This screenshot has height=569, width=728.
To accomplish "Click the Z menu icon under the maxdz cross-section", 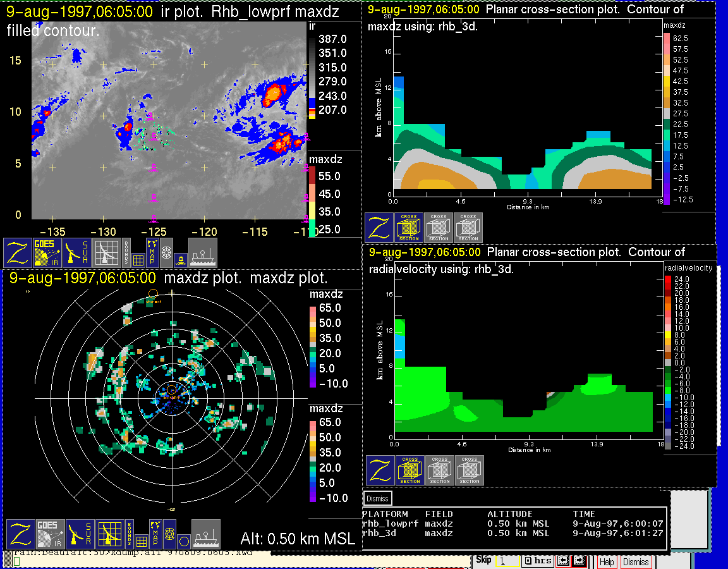I will click(x=379, y=228).
